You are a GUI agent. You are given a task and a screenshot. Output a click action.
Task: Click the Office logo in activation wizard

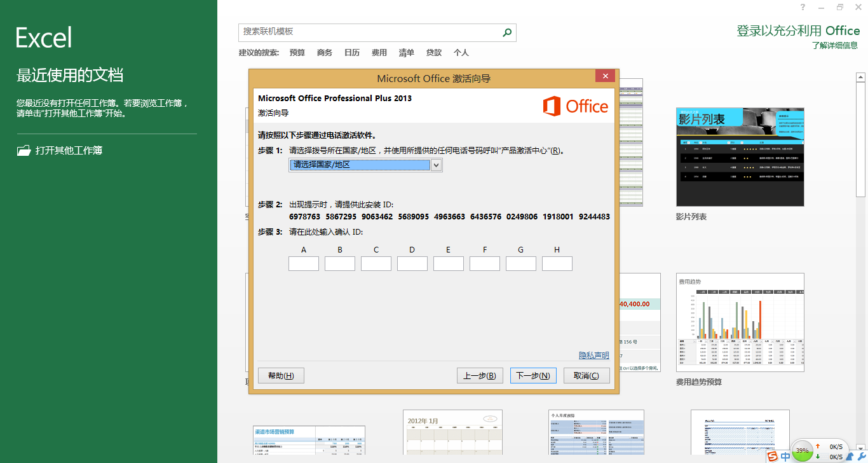(x=576, y=106)
